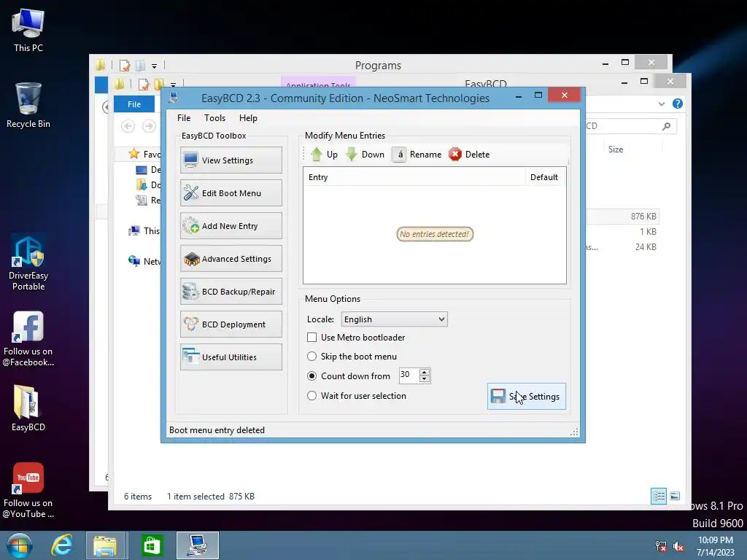Click the Entry column header
The image size is (747, 560).
414,177
